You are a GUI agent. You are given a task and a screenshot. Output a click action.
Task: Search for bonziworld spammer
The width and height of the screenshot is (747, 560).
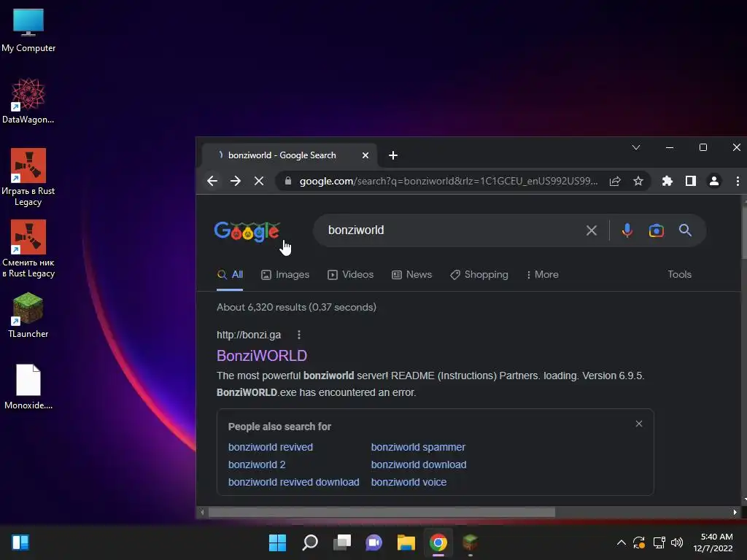click(x=418, y=447)
